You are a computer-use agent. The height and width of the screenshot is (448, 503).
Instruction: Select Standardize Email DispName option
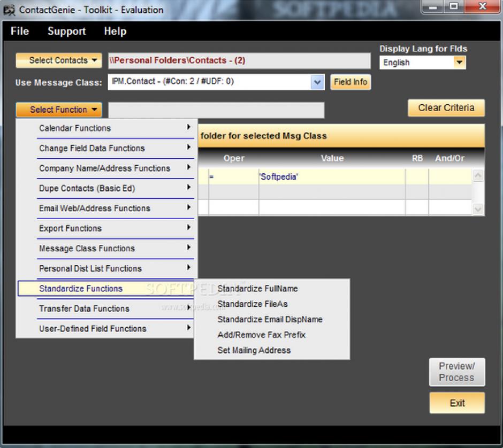(x=270, y=319)
